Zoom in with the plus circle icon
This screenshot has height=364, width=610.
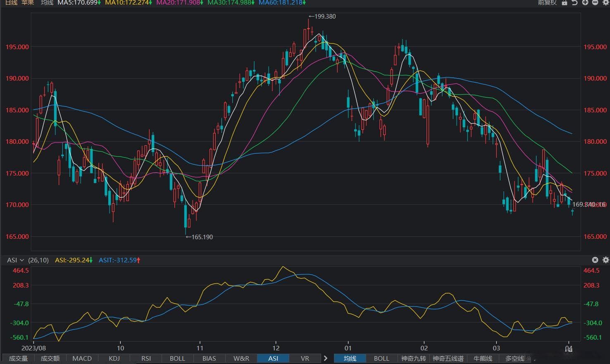click(585, 2)
